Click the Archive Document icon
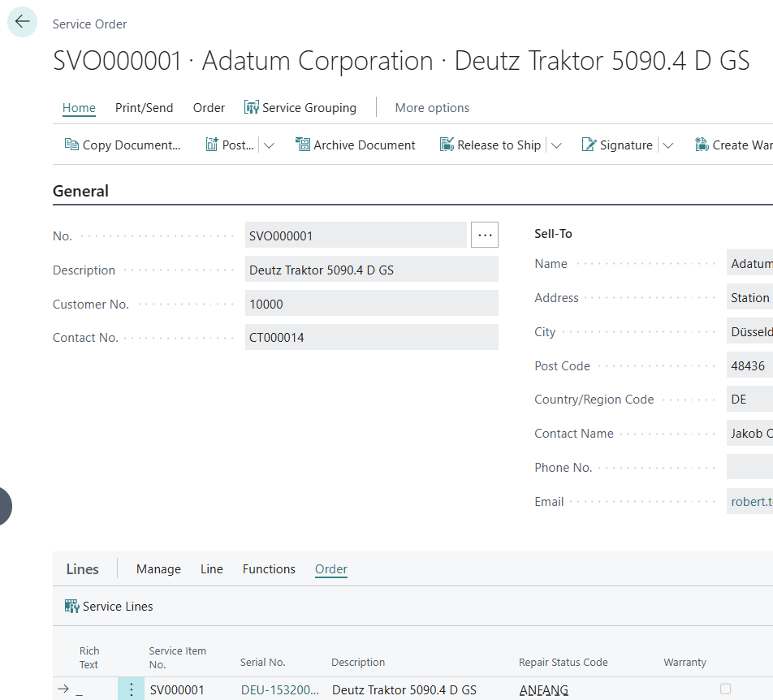Viewport: 773px width, 700px height. click(x=303, y=145)
